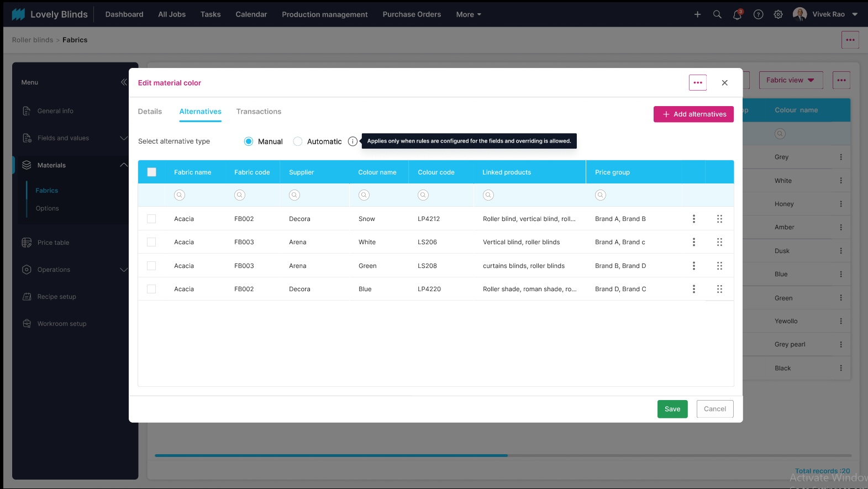The image size is (868, 489).
Task: Click the notifications bell icon
Action: coord(737,15)
